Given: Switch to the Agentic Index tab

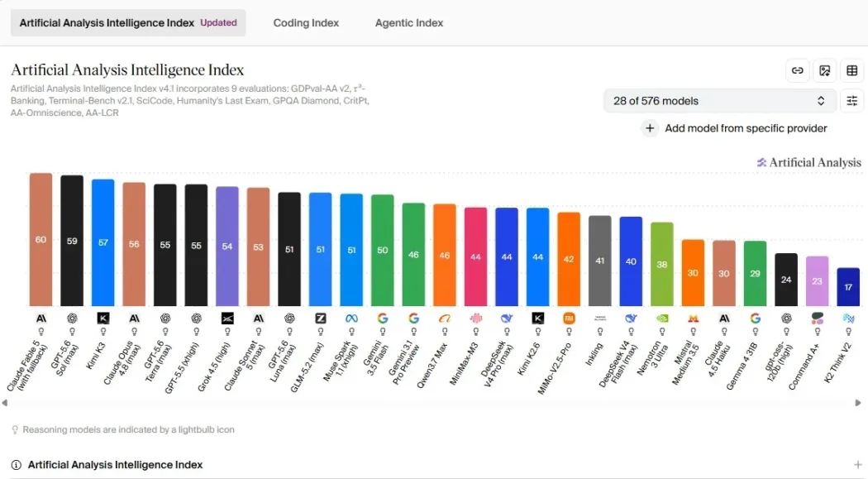Looking at the screenshot, I should tap(409, 22).
